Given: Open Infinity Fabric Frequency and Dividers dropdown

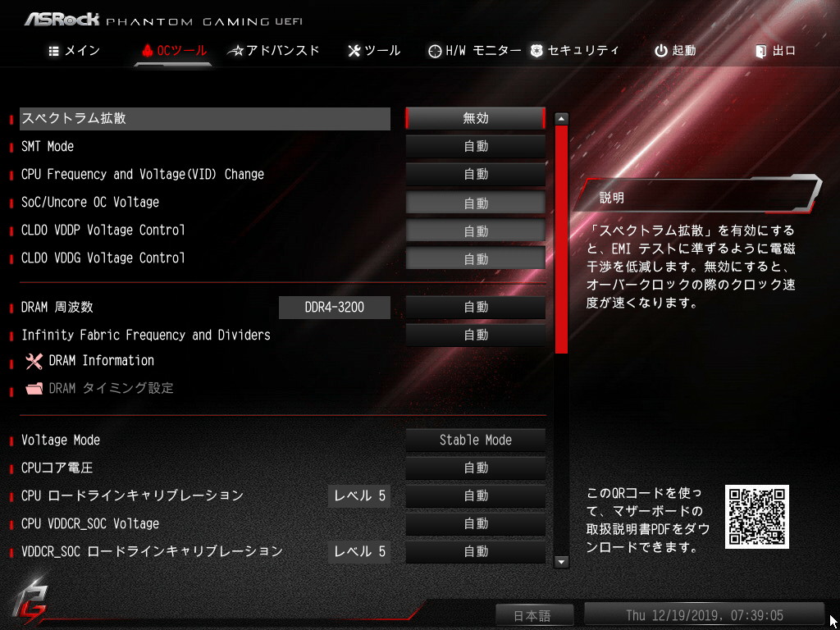Looking at the screenshot, I should coord(476,336).
